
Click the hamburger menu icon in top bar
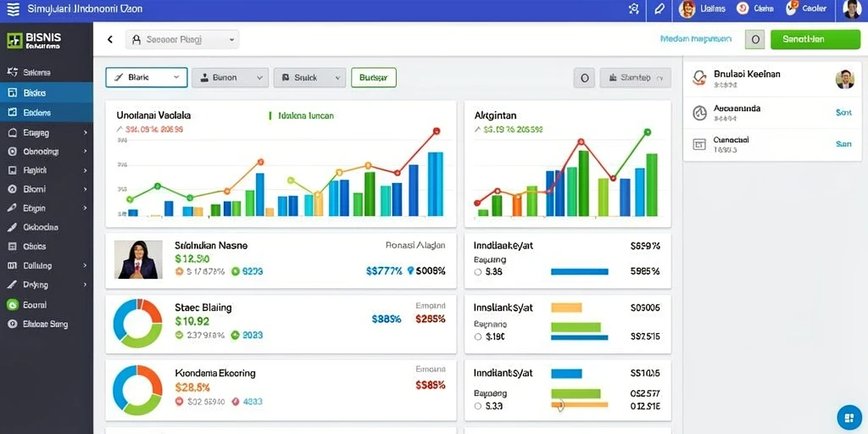[13, 9]
